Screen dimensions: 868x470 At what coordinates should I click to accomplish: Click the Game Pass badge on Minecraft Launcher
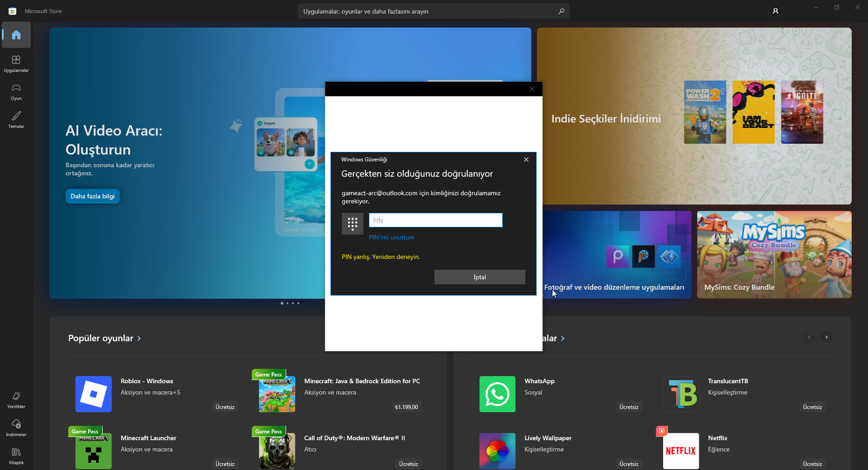pos(85,432)
